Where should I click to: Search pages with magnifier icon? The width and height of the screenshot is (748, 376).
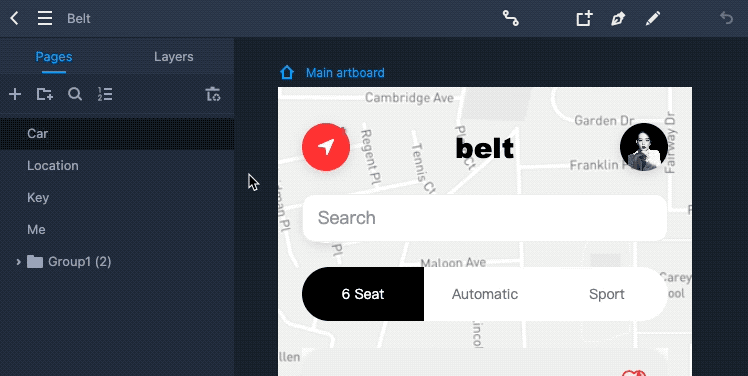[x=75, y=94]
